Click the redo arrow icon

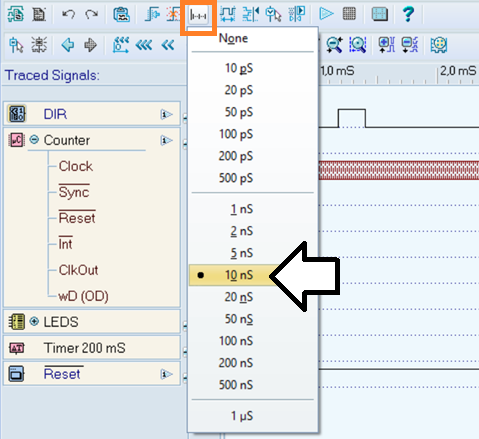[91, 14]
